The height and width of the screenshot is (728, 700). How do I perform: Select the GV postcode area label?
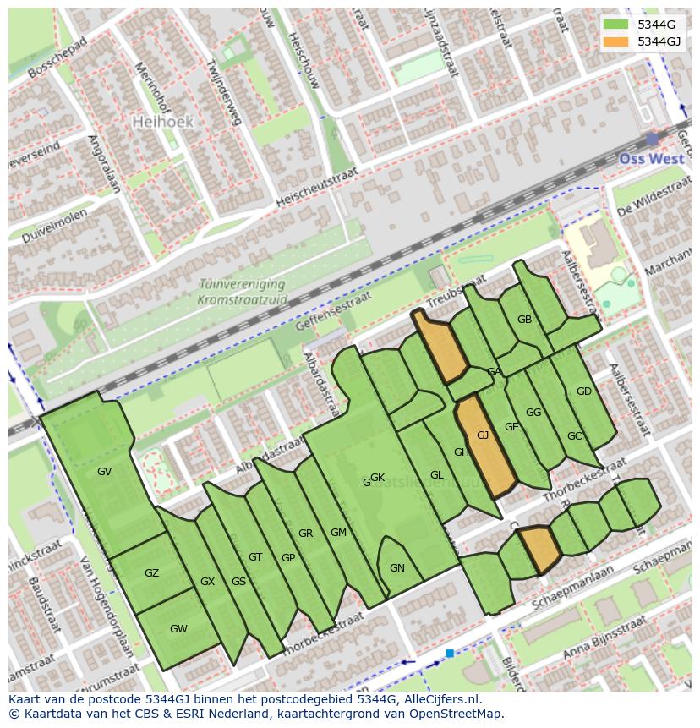point(104,471)
